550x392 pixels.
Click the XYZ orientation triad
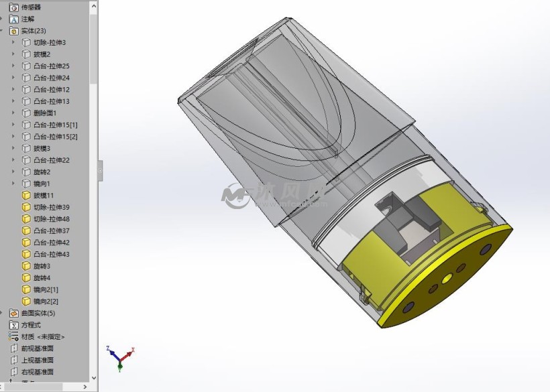pos(120,358)
